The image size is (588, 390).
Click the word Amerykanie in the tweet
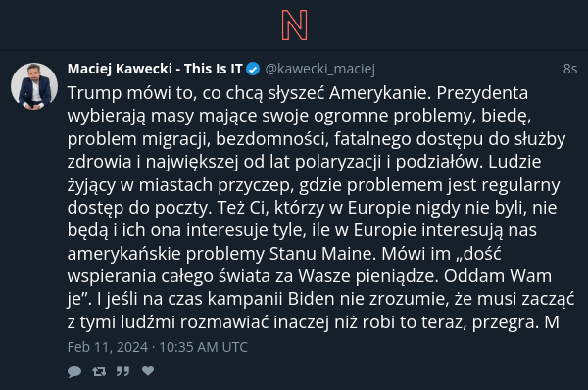coord(380,93)
